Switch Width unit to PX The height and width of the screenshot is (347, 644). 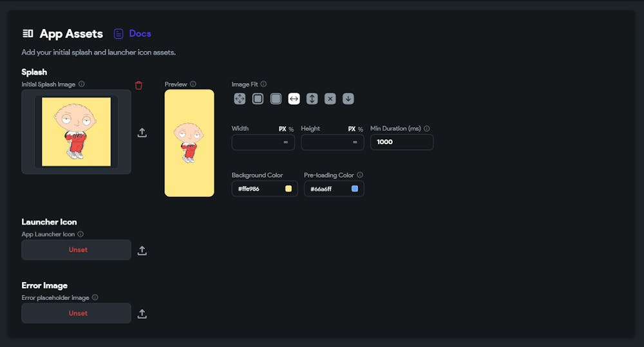point(283,129)
